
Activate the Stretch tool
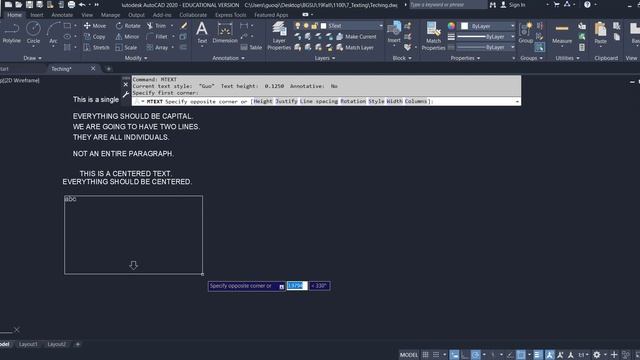(x=96, y=47)
